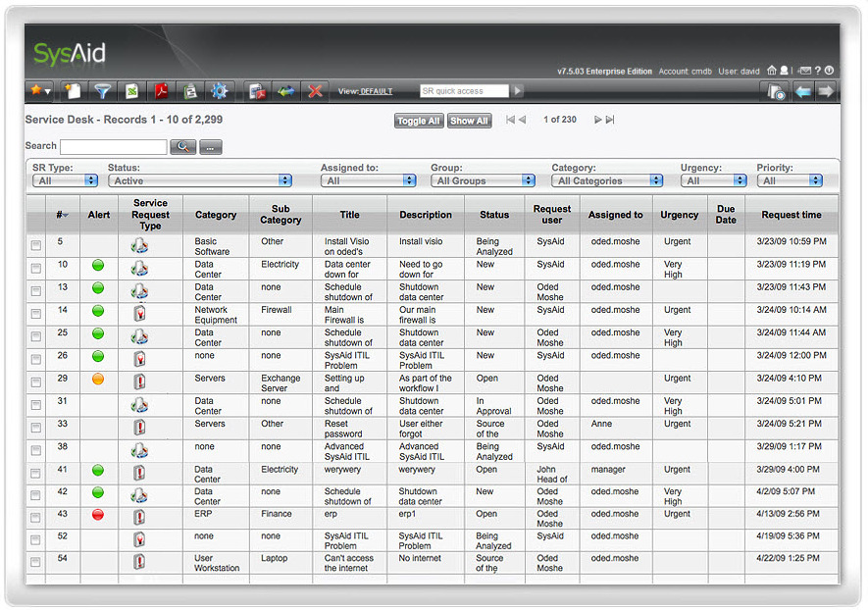Jump to last page of records
Viewport: 868px width, 610px height.
[x=610, y=120]
